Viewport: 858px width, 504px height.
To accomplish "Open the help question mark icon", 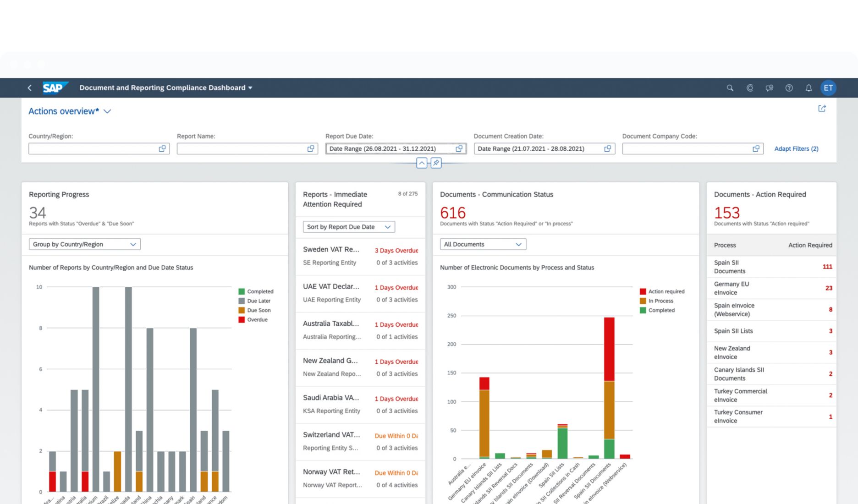I will 789,88.
